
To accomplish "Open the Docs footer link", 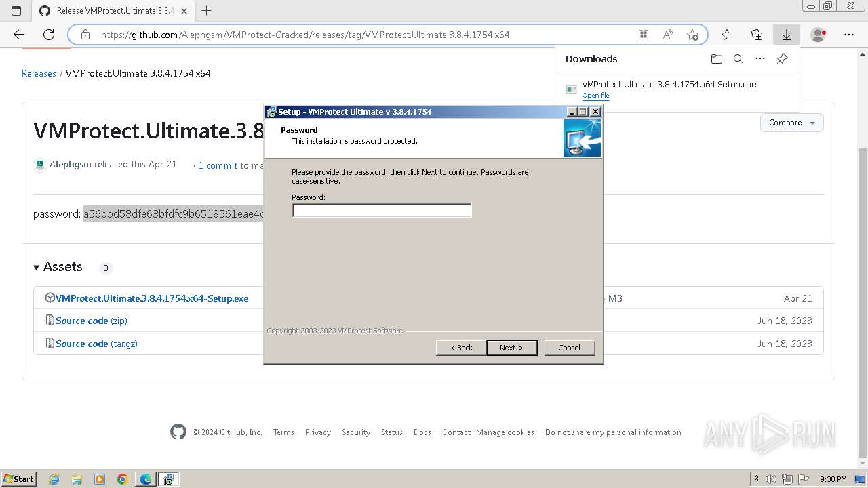I will [x=422, y=432].
